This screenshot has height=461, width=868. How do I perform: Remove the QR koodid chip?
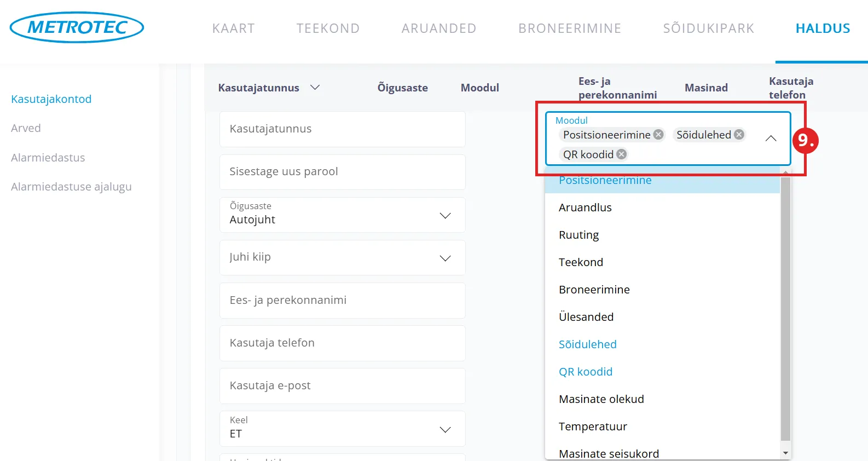point(621,154)
